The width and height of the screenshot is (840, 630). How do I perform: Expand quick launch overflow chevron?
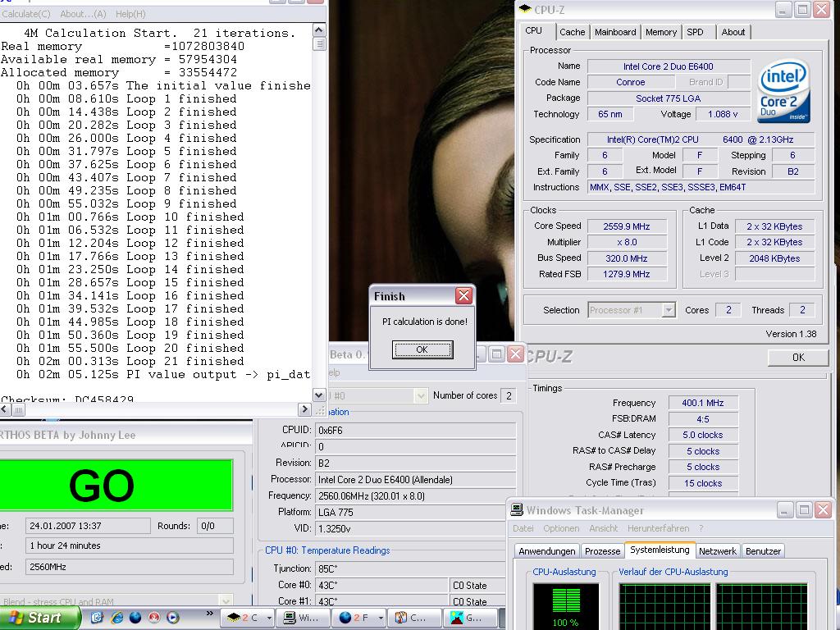209,614
